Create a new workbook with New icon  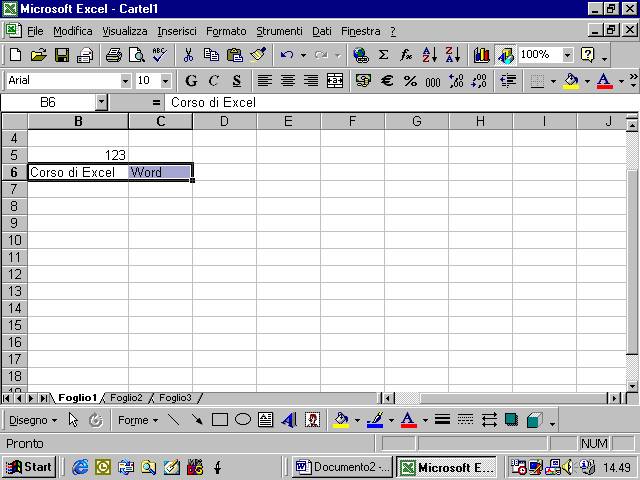16,55
